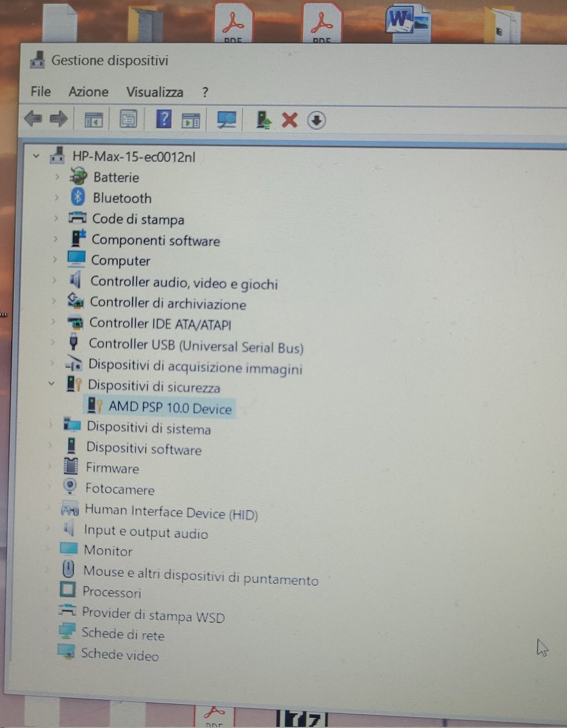The width and height of the screenshot is (567, 728).
Task: Expand the Dispositivi di sistema node arrow
Action: pos(52,425)
